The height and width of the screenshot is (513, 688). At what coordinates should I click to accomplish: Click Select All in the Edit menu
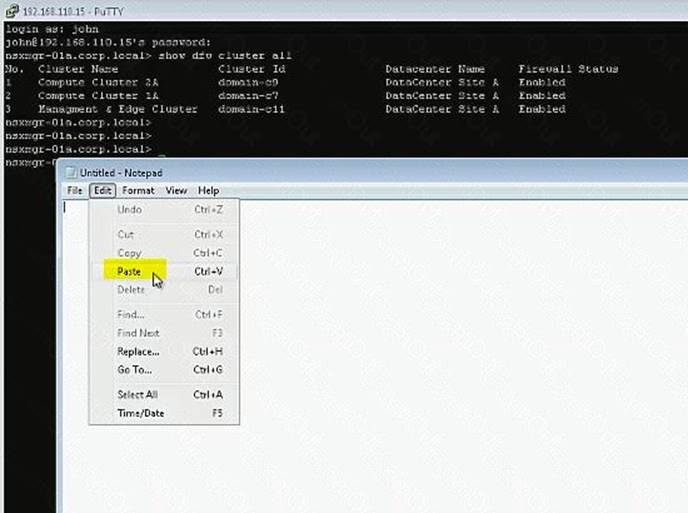point(137,394)
